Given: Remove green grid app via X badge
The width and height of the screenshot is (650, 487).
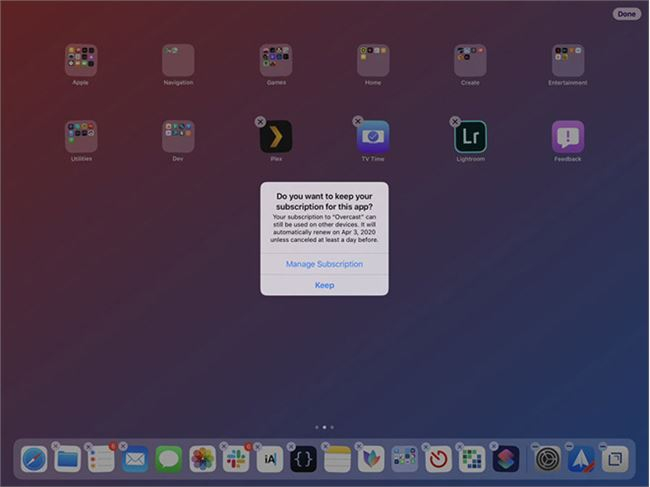Looking at the screenshot, I should (x=460, y=446).
